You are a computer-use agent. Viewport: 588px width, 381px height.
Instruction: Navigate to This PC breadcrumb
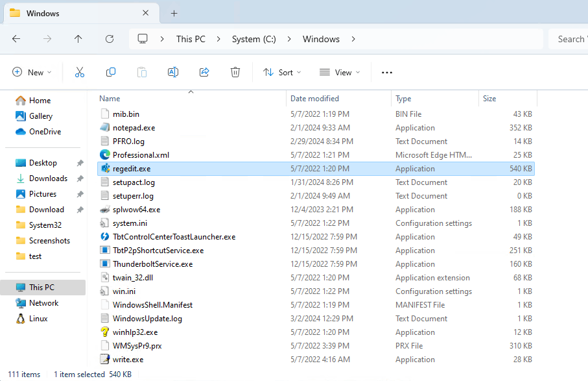click(191, 39)
